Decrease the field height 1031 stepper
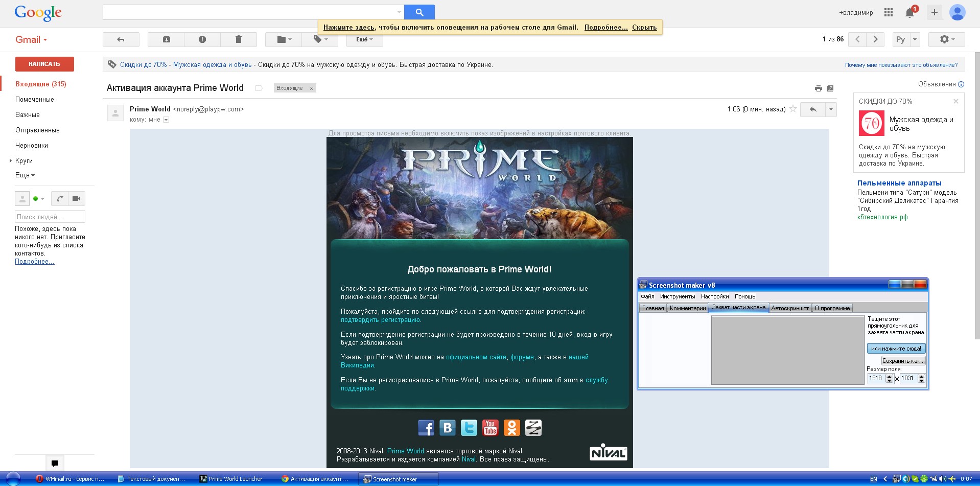The width and height of the screenshot is (980, 486). coord(921,381)
